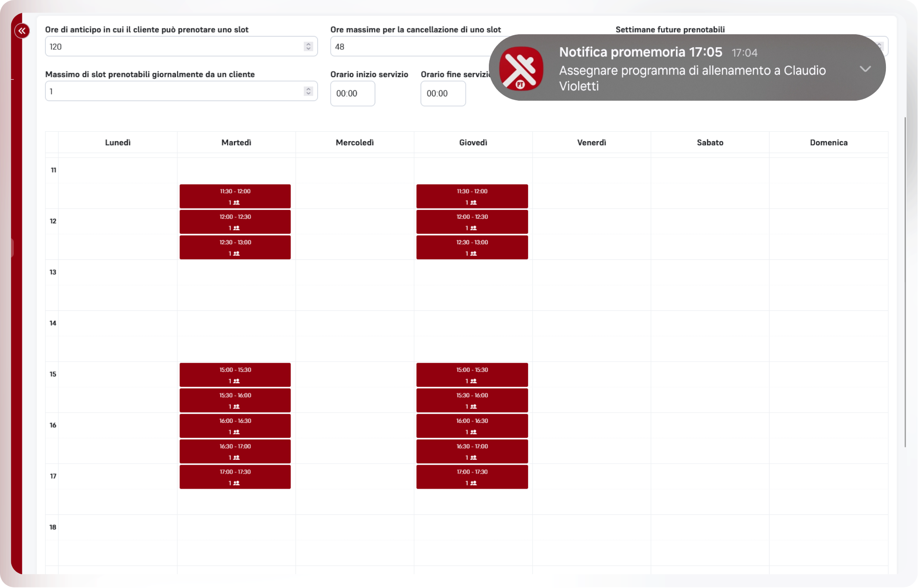Select the Lunedì column header
918x588 pixels.
pos(118,143)
